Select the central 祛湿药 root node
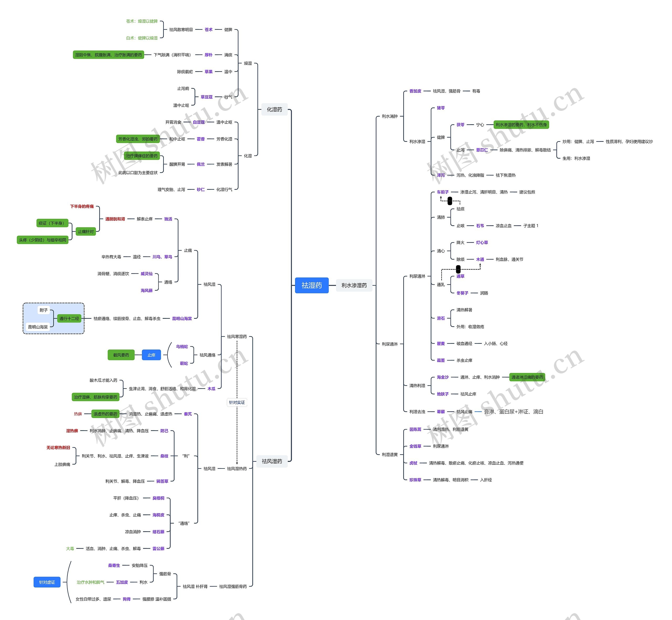 312,285
